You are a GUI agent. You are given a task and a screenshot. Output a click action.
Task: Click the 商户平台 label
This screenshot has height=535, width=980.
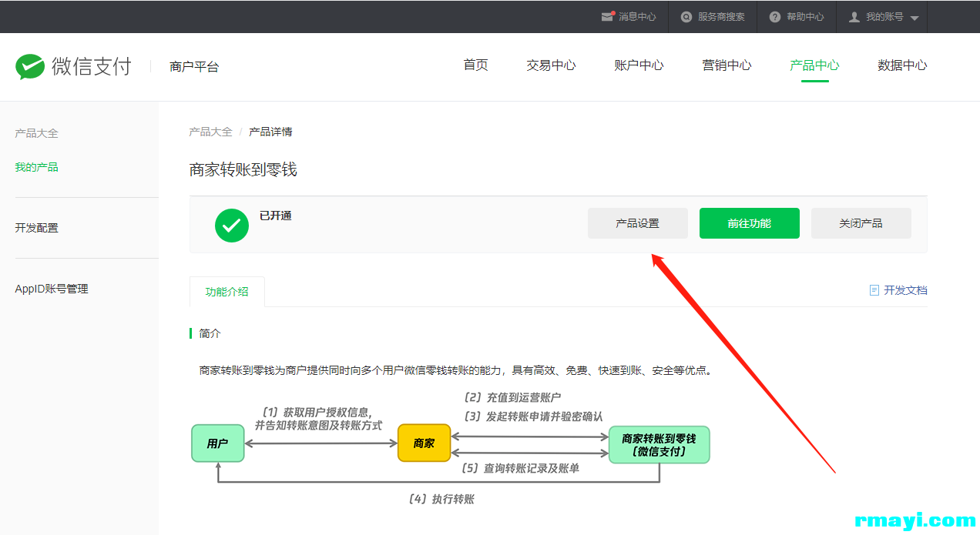pyautogui.click(x=194, y=67)
